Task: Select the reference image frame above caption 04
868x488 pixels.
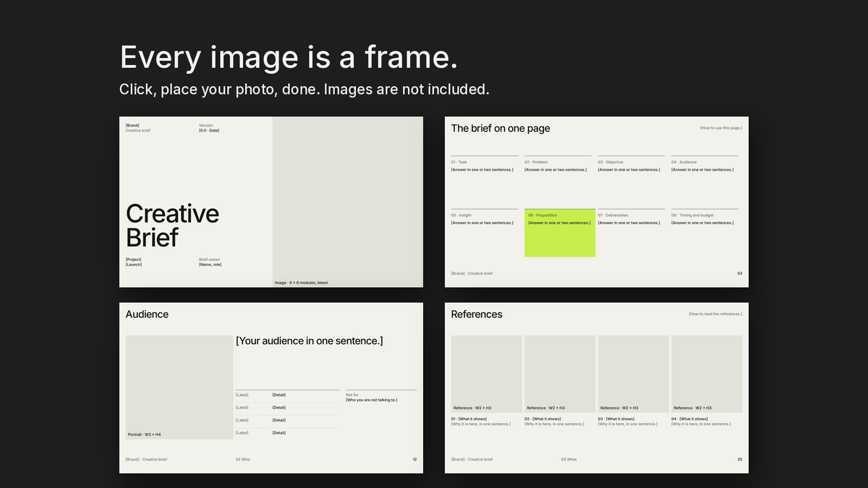Action: 707,374
